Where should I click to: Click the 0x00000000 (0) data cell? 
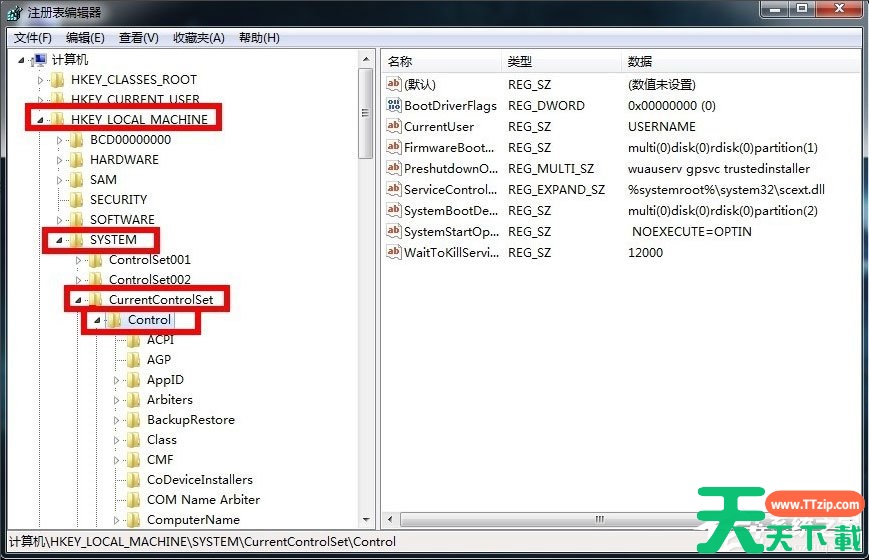tap(672, 105)
